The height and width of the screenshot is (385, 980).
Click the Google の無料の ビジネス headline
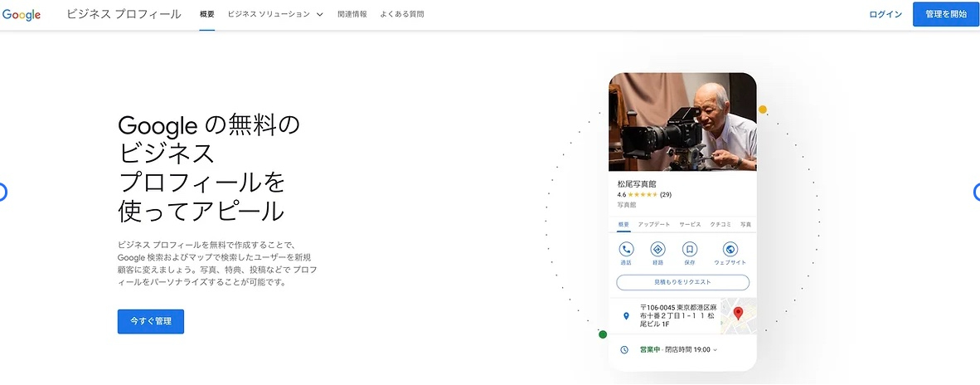pyautogui.click(x=209, y=169)
